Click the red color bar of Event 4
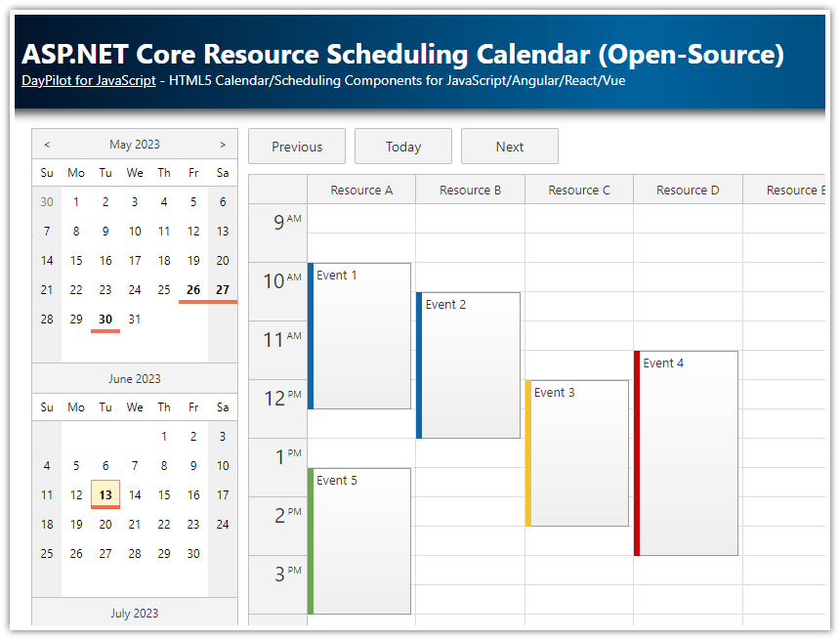 click(637, 453)
